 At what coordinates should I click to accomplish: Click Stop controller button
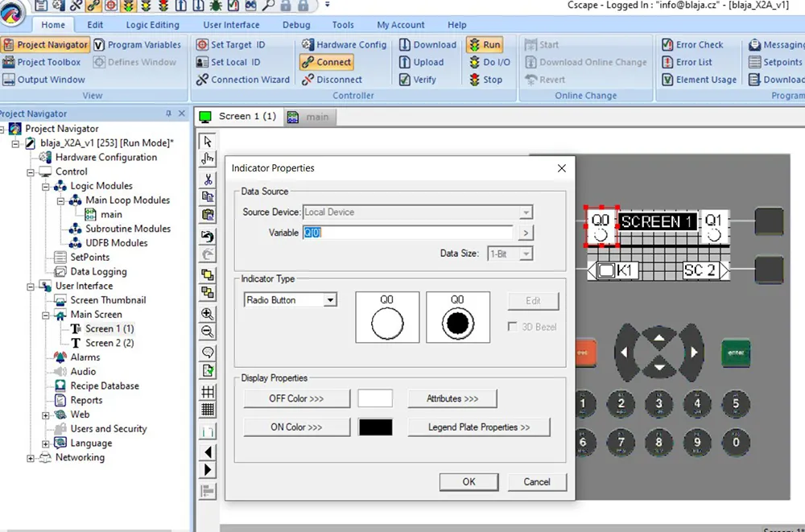pyautogui.click(x=485, y=80)
